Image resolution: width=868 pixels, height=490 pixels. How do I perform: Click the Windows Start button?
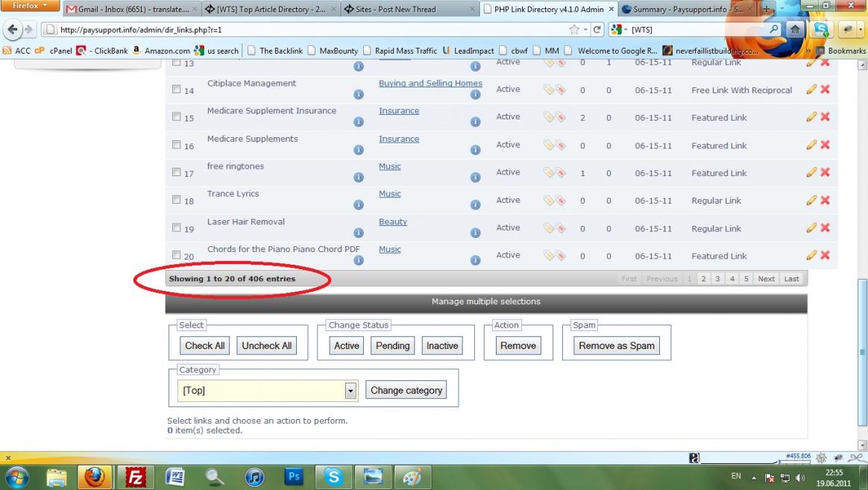tap(16, 477)
